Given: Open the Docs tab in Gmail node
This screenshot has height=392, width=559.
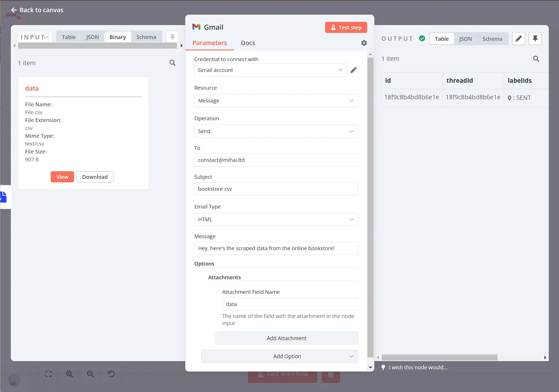Looking at the screenshot, I should tap(248, 43).
